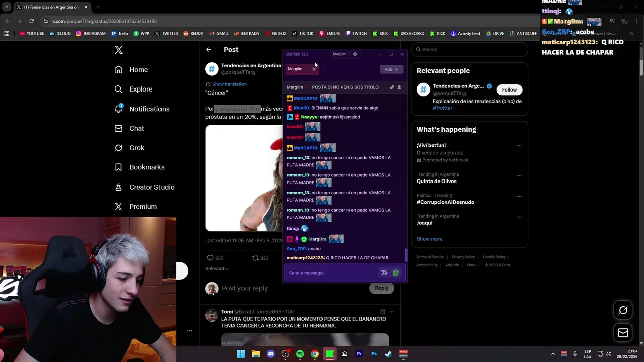Open Premium in X sidebar
The image size is (644, 362).
pyautogui.click(x=136, y=207)
